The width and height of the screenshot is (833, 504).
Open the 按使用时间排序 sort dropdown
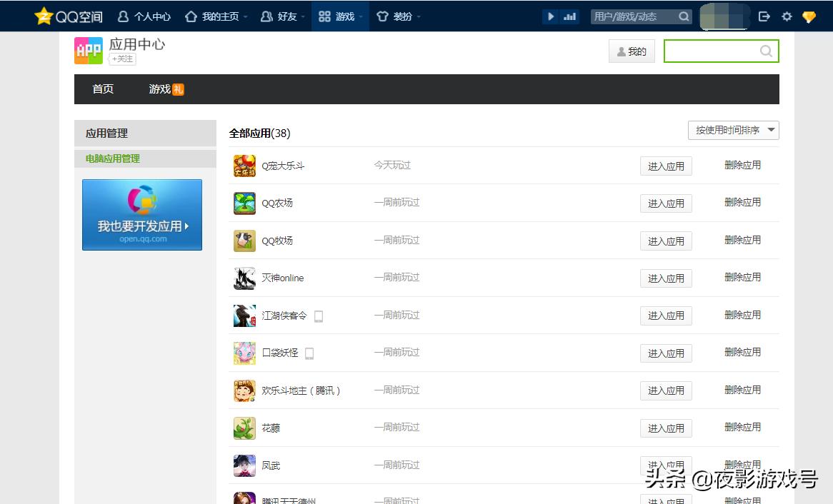pyautogui.click(x=733, y=130)
